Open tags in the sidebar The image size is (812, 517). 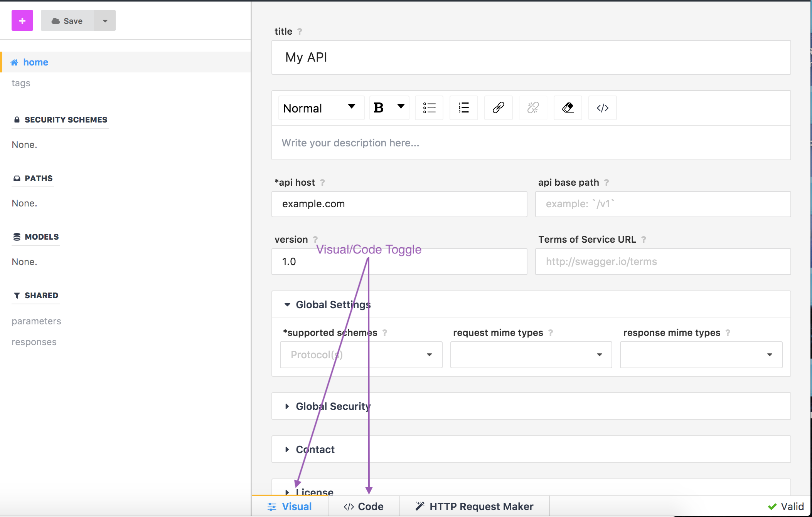tap(21, 83)
